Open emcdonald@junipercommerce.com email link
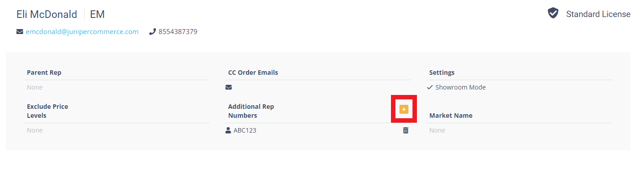644x176 pixels. pyautogui.click(x=82, y=32)
